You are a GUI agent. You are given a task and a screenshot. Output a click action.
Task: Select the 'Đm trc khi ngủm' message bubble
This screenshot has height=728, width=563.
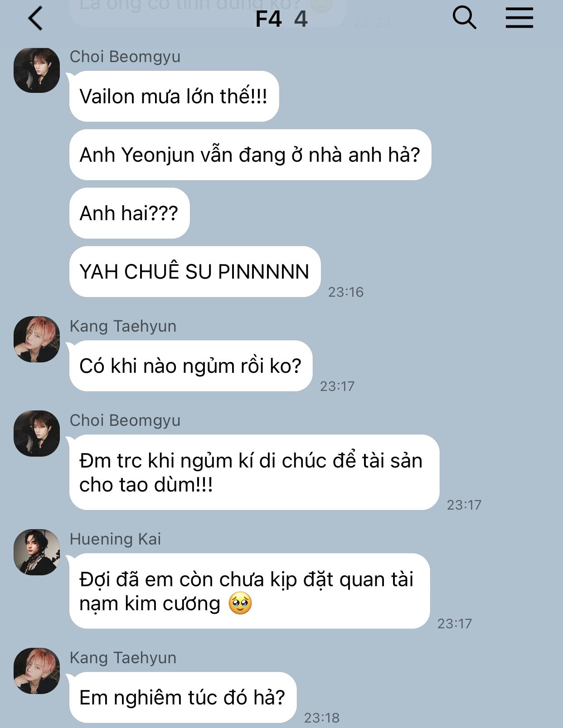[254, 472]
